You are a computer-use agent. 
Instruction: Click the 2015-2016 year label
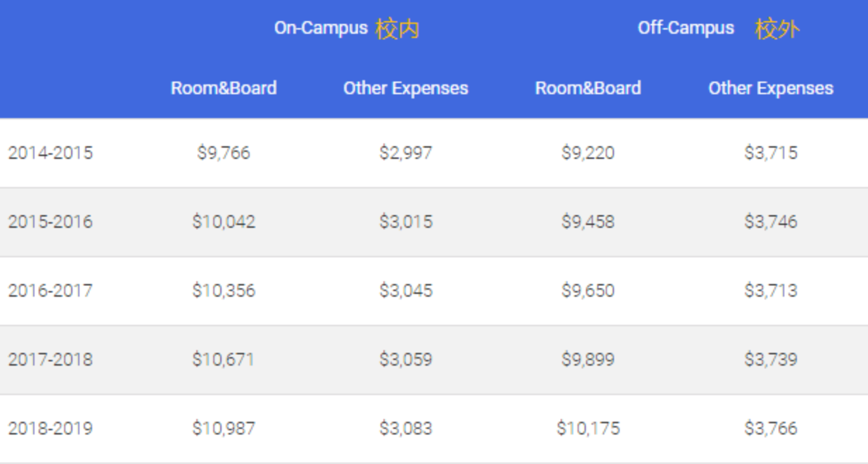click(51, 222)
